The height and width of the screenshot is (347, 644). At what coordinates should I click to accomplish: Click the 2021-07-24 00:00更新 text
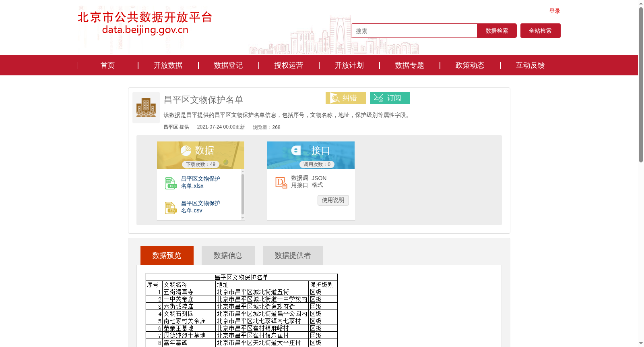(x=221, y=127)
